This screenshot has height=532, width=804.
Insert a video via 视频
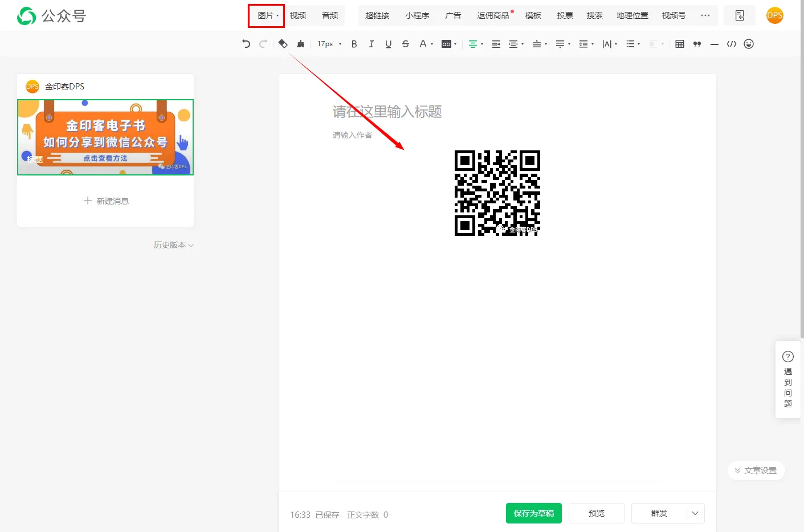click(x=298, y=15)
